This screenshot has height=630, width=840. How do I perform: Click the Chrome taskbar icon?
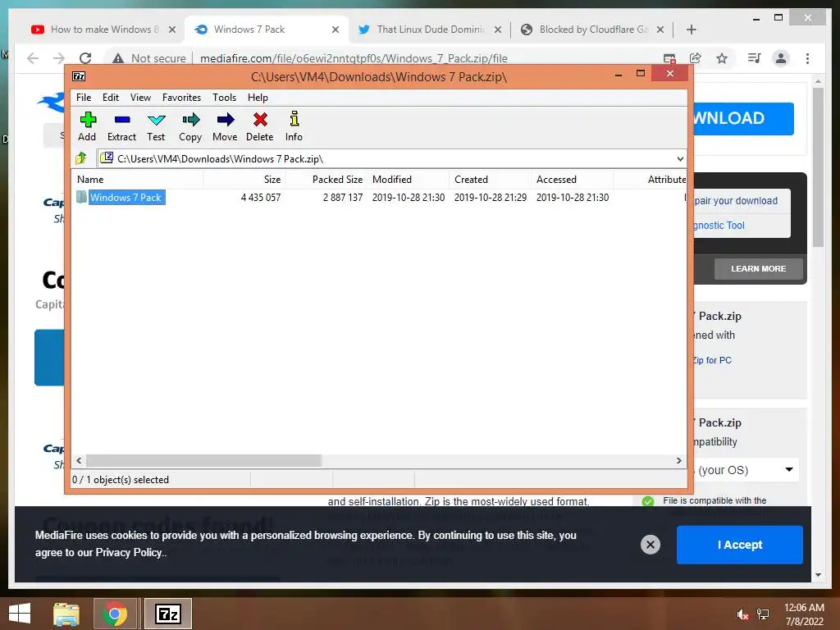(114, 614)
